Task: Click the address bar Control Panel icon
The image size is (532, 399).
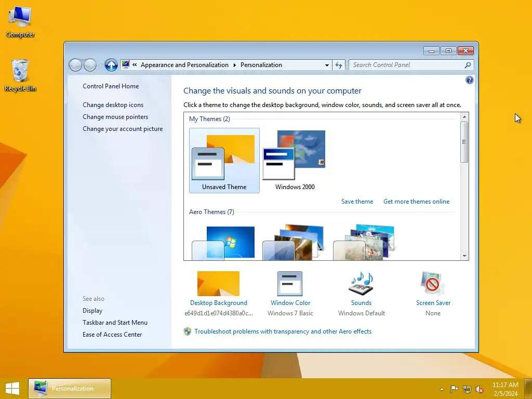Action: point(126,64)
